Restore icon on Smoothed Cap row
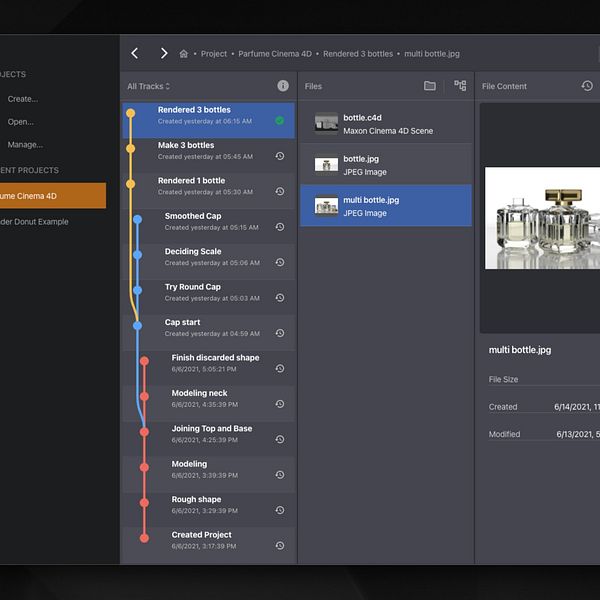The height and width of the screenshot is (600, 600). (x=280, y=227)
